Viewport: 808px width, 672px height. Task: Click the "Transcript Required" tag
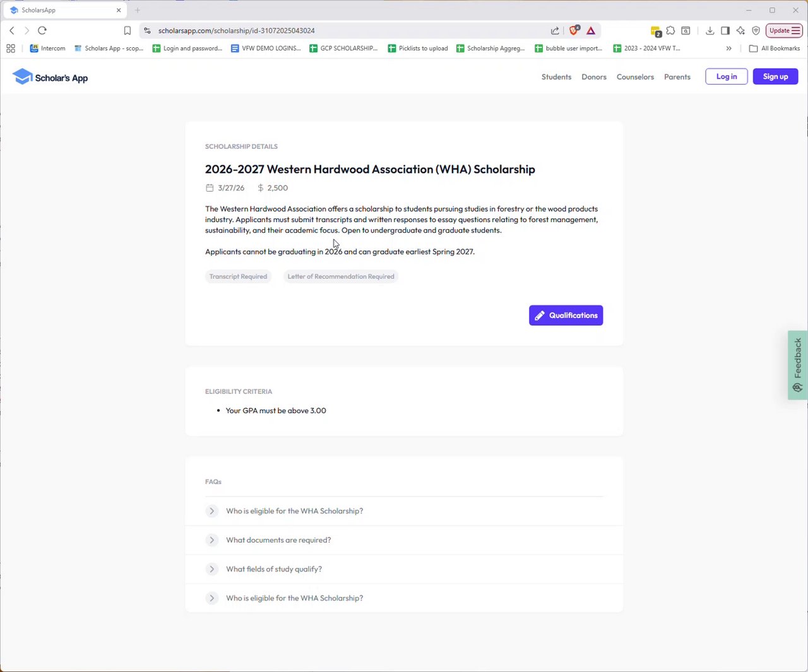238,276
